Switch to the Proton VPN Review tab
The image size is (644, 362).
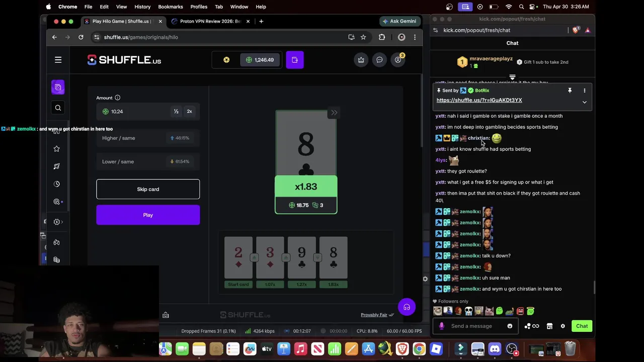(x=210, y=21)
